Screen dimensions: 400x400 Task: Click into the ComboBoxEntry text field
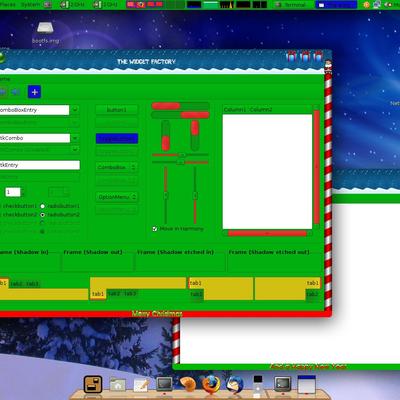pos(34,110)
